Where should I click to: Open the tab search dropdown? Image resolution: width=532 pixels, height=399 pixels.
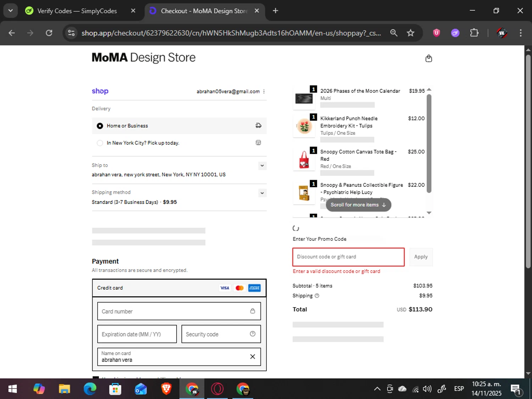[x=10, y=11]
